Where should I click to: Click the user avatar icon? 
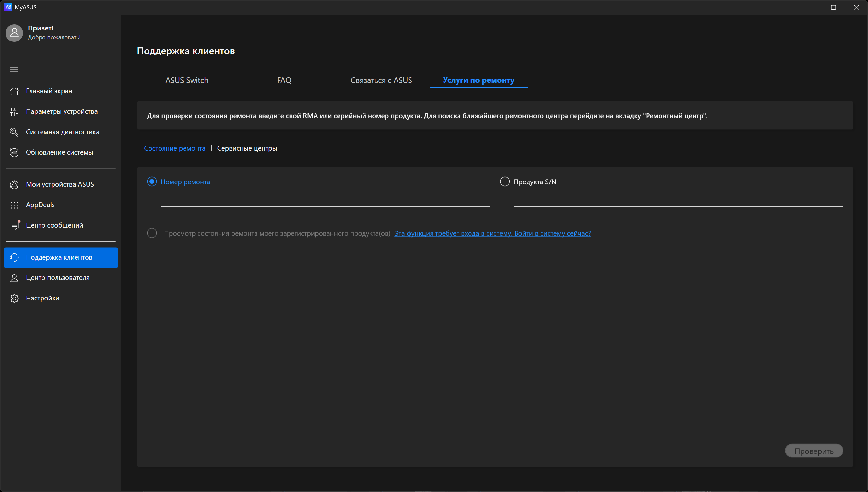coord(14,33)
